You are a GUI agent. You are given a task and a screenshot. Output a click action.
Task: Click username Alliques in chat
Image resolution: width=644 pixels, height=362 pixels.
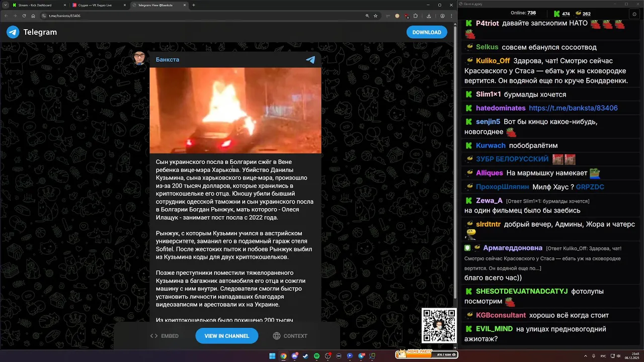(489, 172)
